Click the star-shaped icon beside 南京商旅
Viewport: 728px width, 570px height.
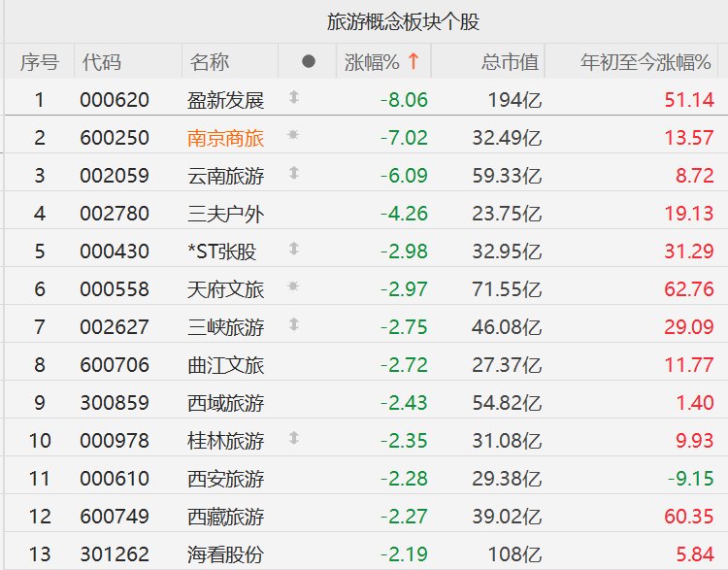pos(294,137)
